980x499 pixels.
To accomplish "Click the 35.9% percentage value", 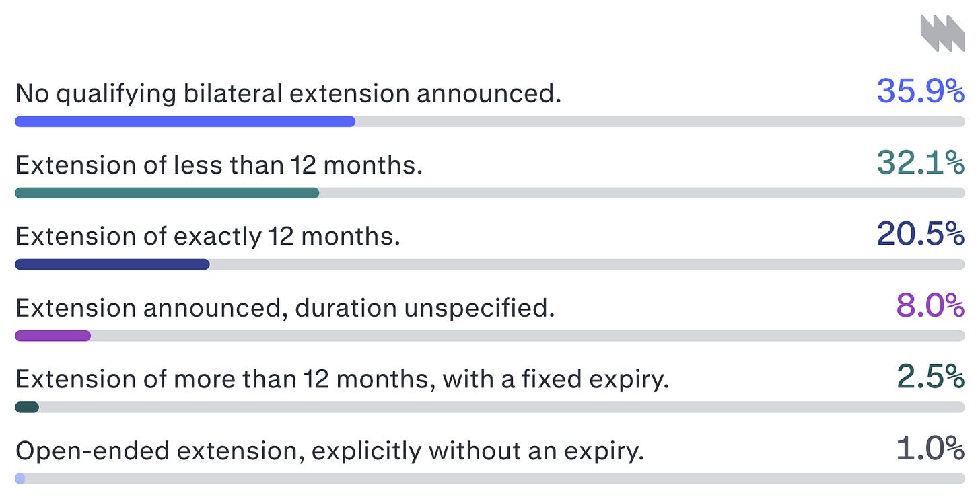I will (921, 91).
